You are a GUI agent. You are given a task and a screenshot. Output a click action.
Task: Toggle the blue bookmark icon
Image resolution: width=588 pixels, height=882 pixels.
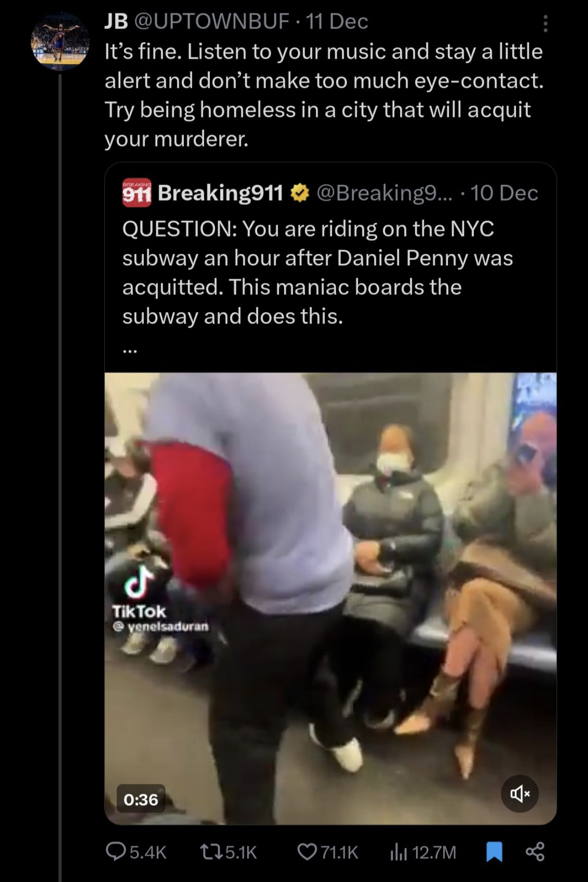[x=494, y=852]
